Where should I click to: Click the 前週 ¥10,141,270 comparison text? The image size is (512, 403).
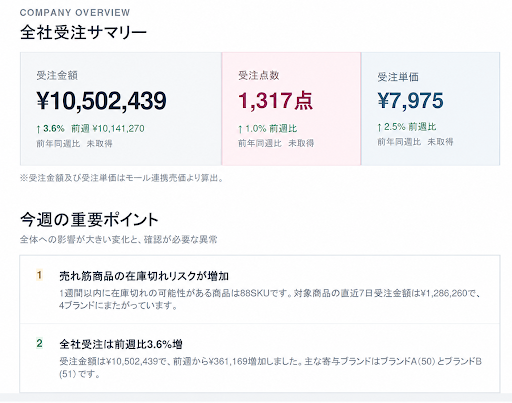pyautogui.click(x=108, y=129)
